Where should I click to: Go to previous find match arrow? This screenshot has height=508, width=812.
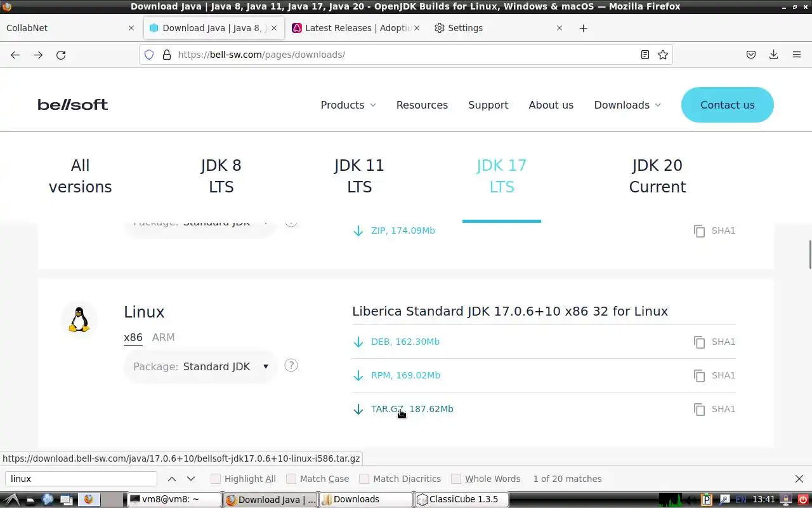[172, 479]
